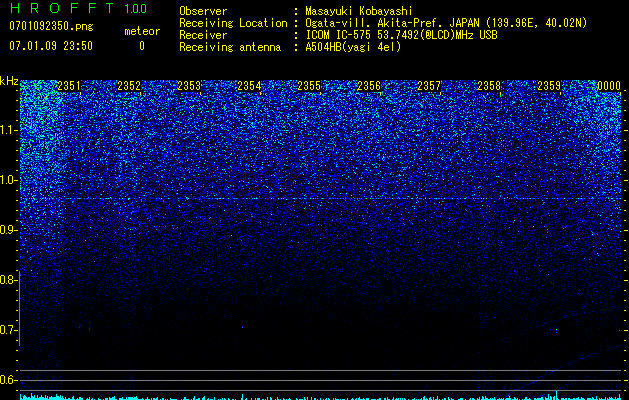Click the 2359 time marker
This screenshot has width=629, height=400.
pyautogui.click(x=549, y=86)
